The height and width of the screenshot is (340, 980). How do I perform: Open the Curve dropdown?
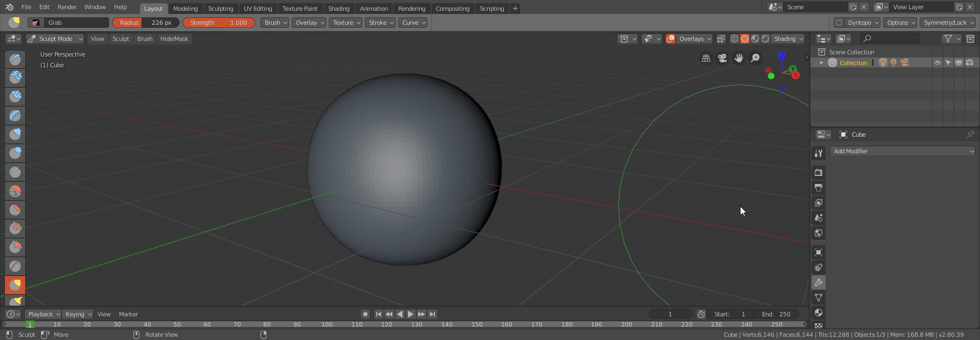point(413,23)
